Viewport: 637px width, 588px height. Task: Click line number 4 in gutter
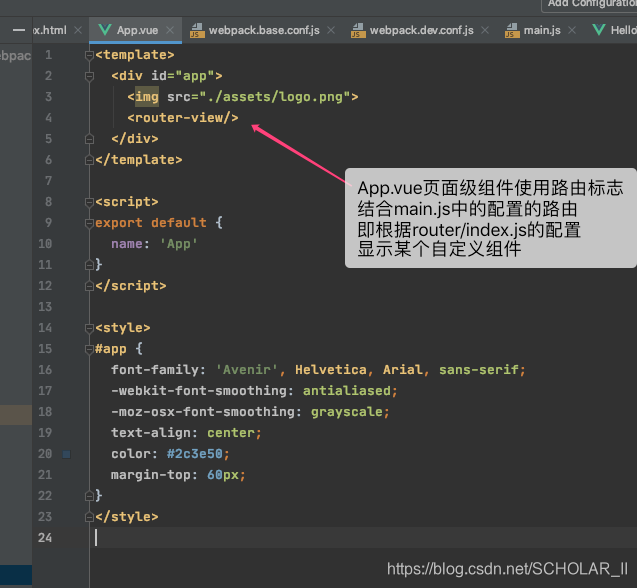[x=48, y=118]
